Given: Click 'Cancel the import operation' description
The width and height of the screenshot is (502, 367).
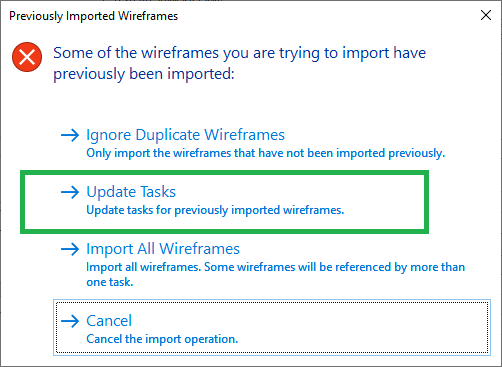Looking at the screenshot, I should pos(162,339).
